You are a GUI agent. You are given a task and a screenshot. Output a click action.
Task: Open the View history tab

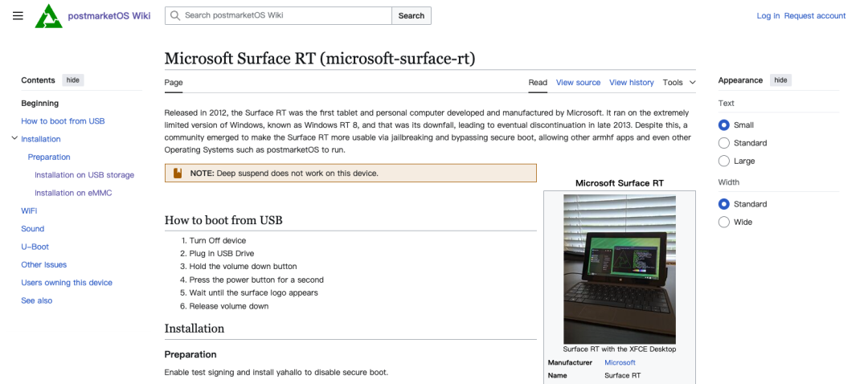[x=631, y=83]
